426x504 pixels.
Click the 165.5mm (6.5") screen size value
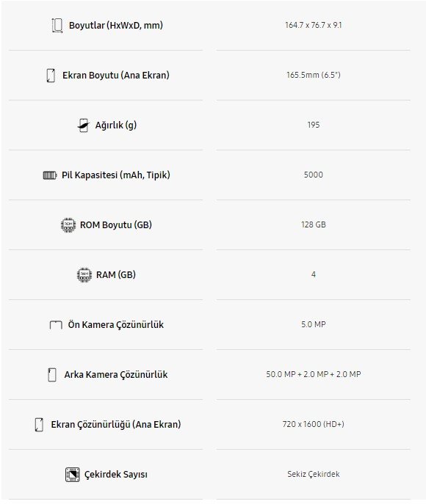tap(314, 75)
